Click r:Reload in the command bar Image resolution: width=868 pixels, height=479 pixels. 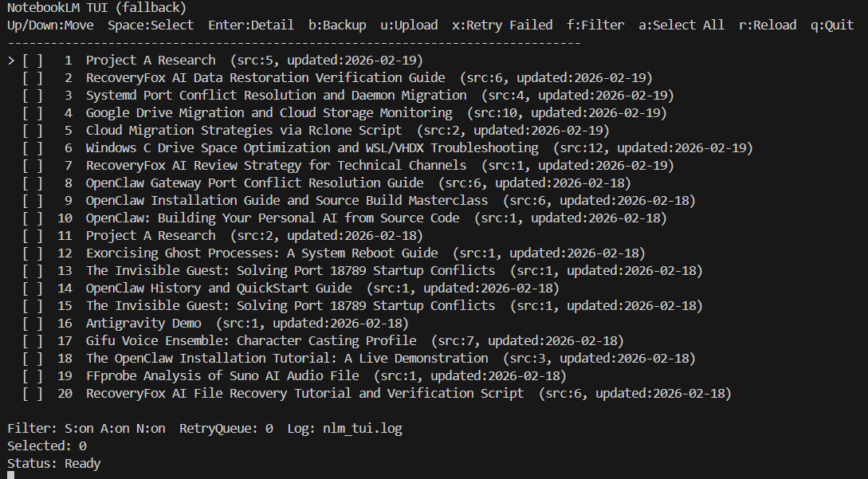coord(768,26)
